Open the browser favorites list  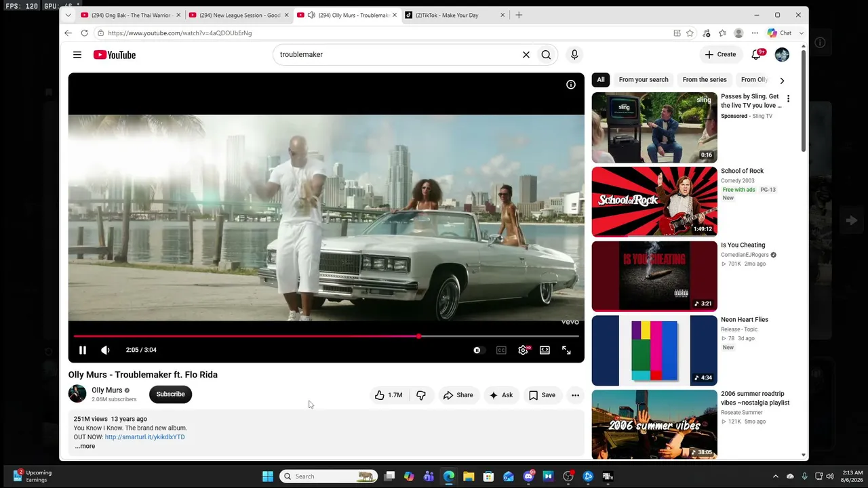(722, 33)
